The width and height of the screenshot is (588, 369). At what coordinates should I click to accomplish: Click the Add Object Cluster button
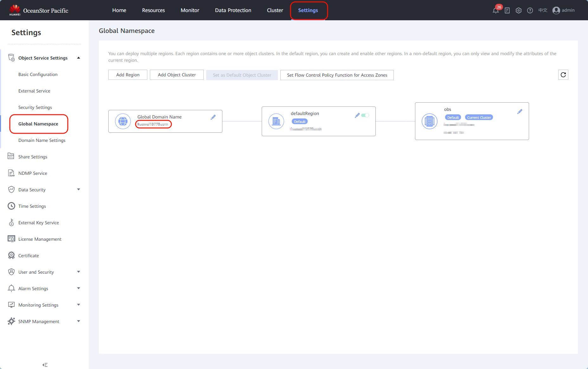(176, 75)
